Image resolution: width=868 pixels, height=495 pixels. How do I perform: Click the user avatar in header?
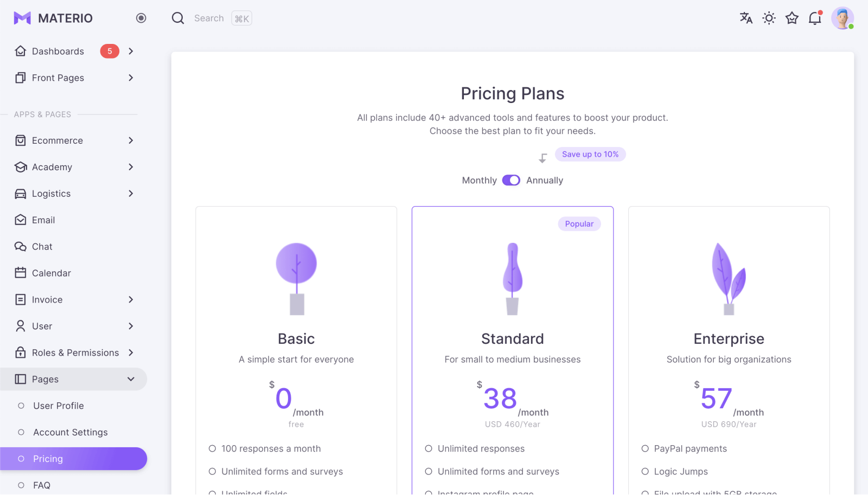click(x=842, y=18)
